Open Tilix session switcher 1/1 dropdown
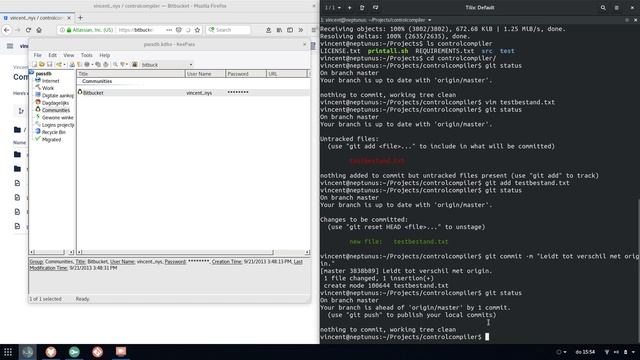This screenshot has height=360, width=640. 333,7
